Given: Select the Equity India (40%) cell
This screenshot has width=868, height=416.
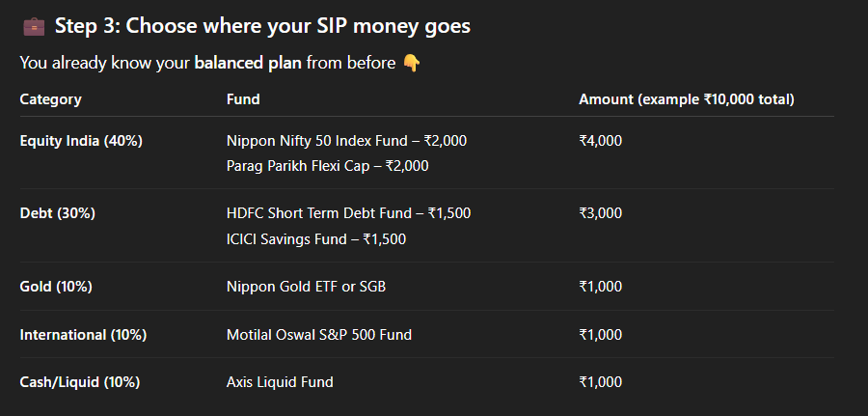Looking at the screenshot, I should (81, 141).
